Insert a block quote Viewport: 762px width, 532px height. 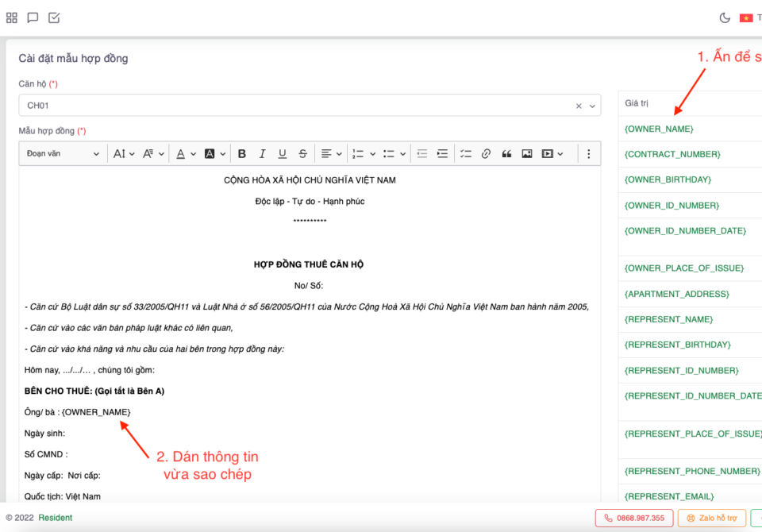[x=506, y=154]
